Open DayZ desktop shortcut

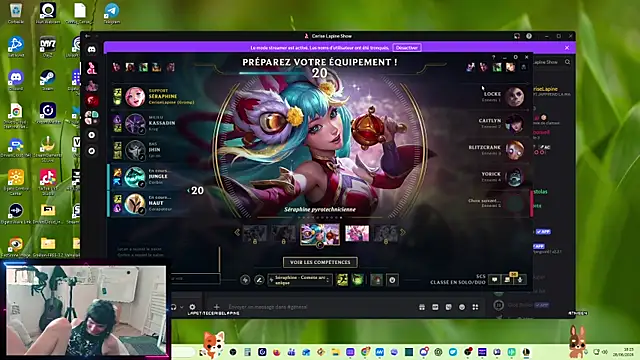(x=48, y=47)
